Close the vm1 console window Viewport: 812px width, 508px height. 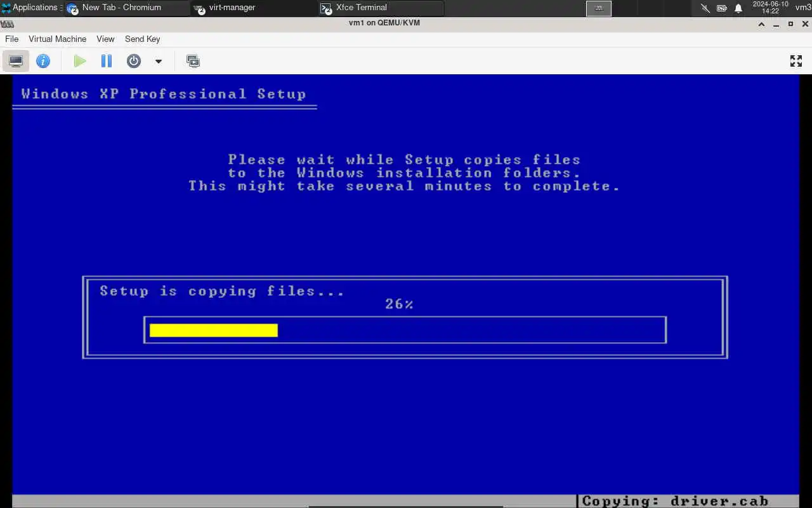[804, 23]
